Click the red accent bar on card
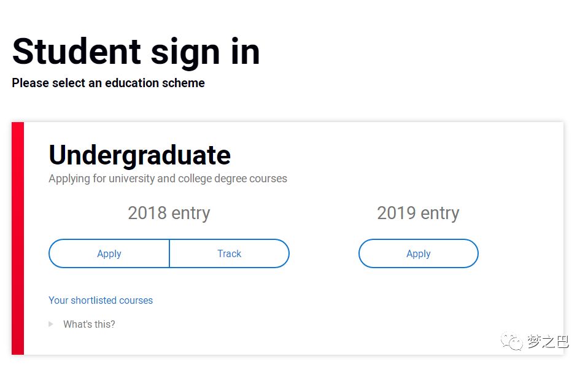588x367 pixels. pos(18,238)
